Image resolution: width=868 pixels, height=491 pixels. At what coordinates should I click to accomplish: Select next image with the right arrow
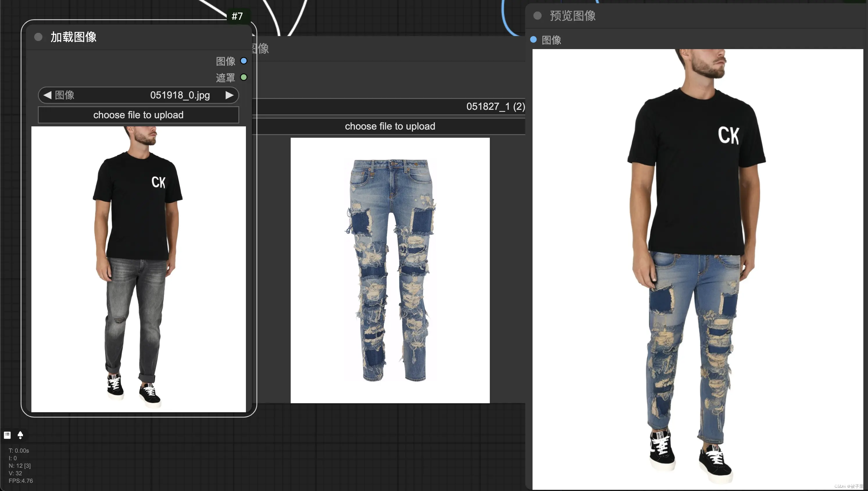pyautogui.click(x=229, y=95)
